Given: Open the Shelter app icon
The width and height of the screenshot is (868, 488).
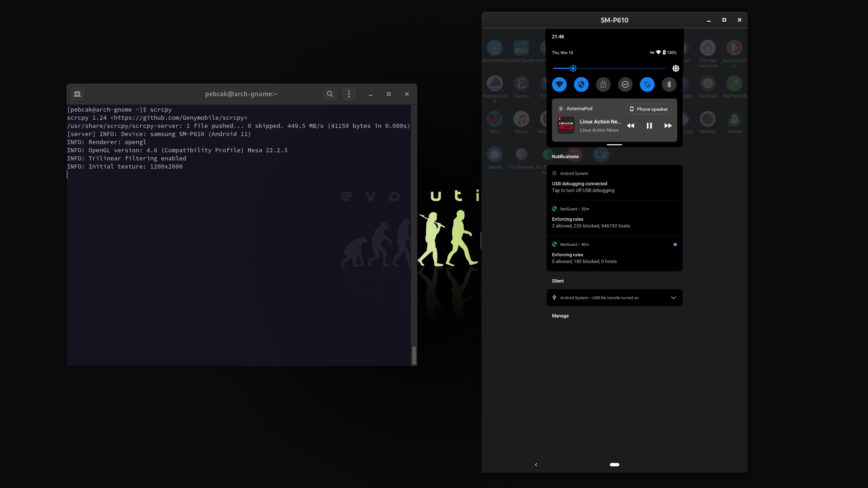Looking at the screenshot, I should point(734,119).
